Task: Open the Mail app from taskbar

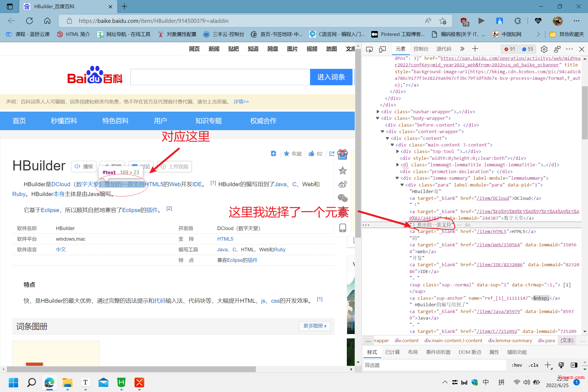Action: [103, 382]
